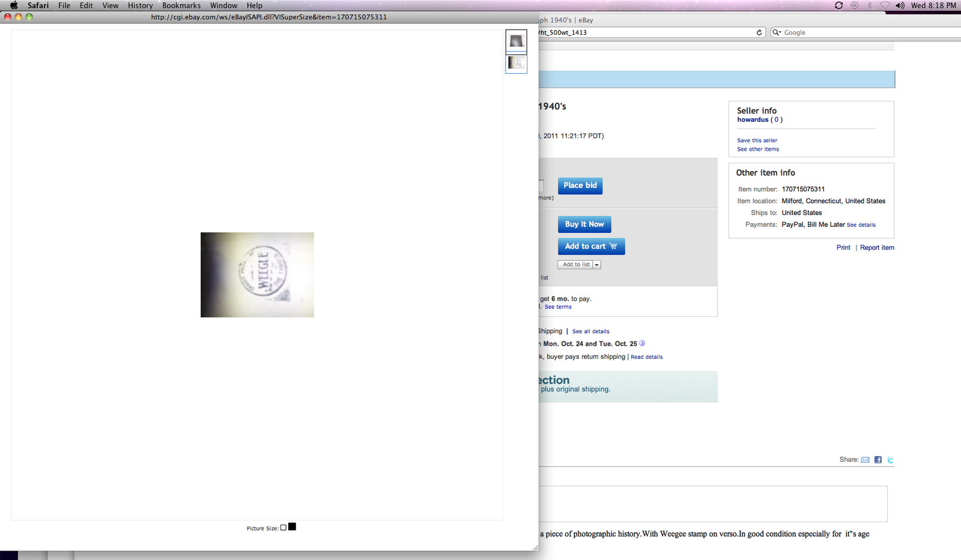Open the volume control in the menu bar
The image size is (961, 560).
pos(900,5)
